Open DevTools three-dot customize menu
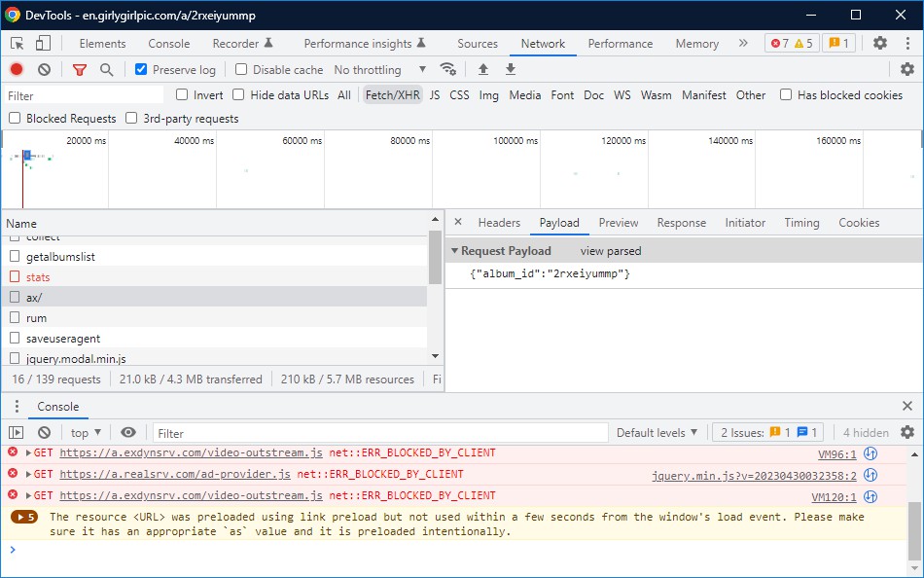Screen dimensions: 924x578 pos(907,43)
